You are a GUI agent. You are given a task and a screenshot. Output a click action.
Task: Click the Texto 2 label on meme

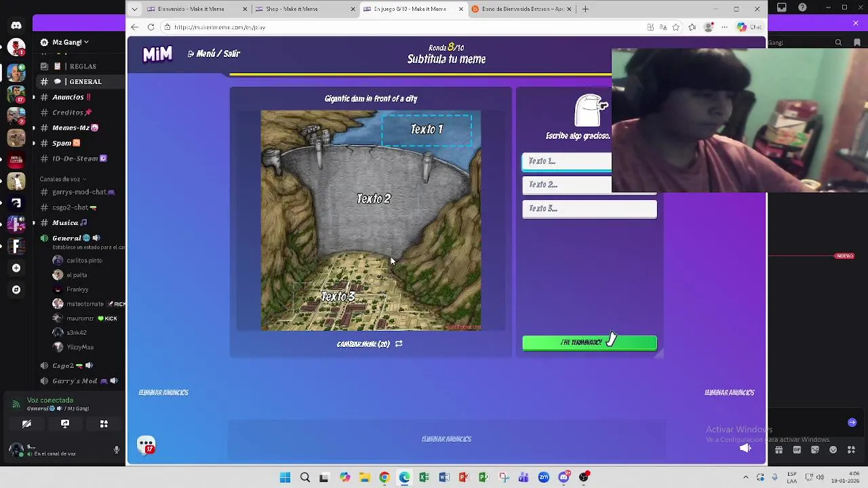pyautogui.click(x=374, y=199)
